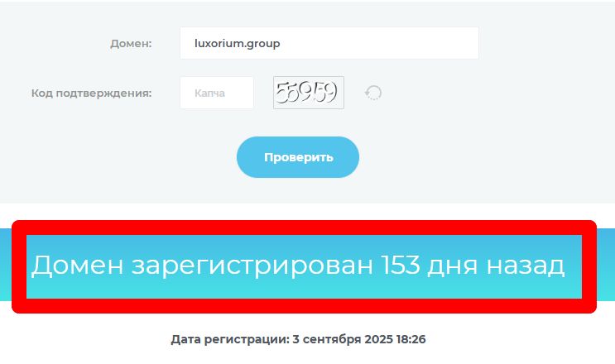Click the word дня in the banner

pos(453,266)
